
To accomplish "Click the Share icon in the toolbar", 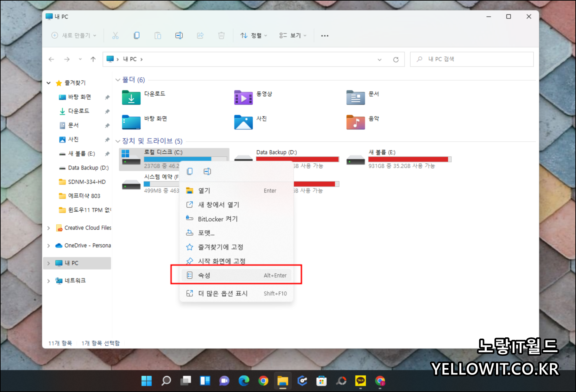I will tap(200, 35).
